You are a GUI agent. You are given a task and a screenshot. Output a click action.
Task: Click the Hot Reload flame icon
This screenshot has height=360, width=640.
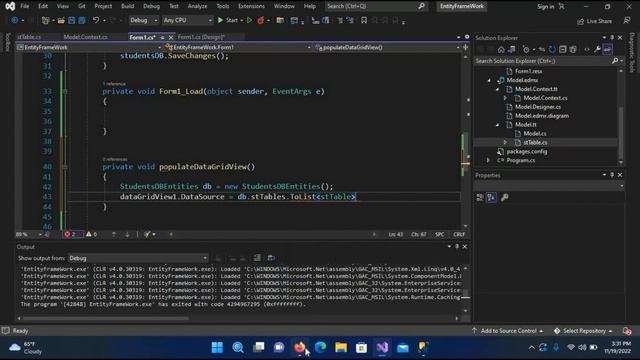pyautogui.click(x=260, y=20)
